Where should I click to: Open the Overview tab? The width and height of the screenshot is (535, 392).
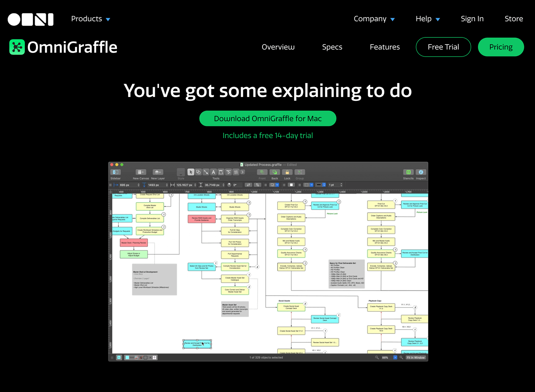278,47
